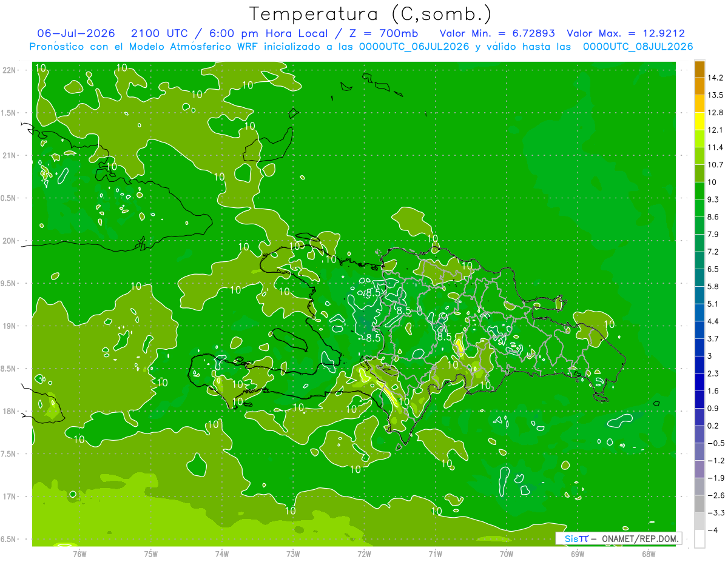
Task: Click the -1.9 legend value
Action: coord(715,478)
